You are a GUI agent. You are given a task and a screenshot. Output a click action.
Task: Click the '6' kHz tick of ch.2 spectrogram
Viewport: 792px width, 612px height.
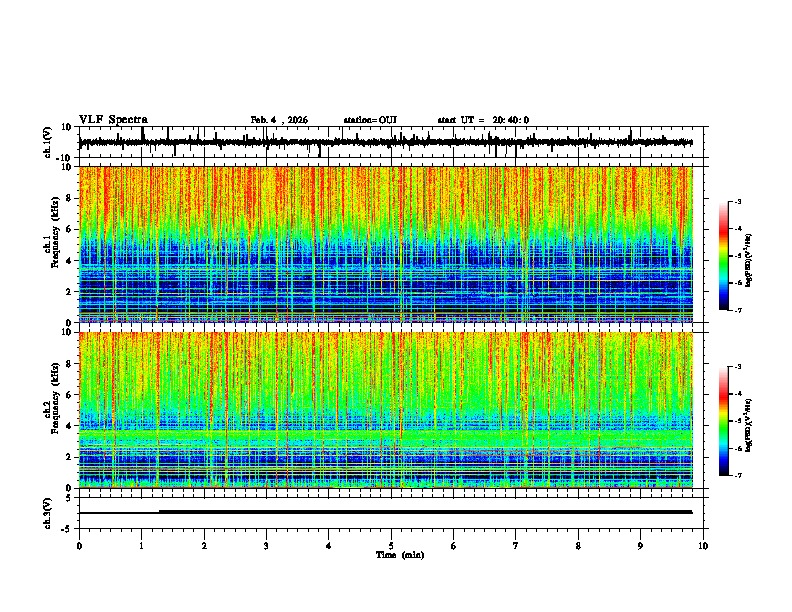(x=69, y=394)
